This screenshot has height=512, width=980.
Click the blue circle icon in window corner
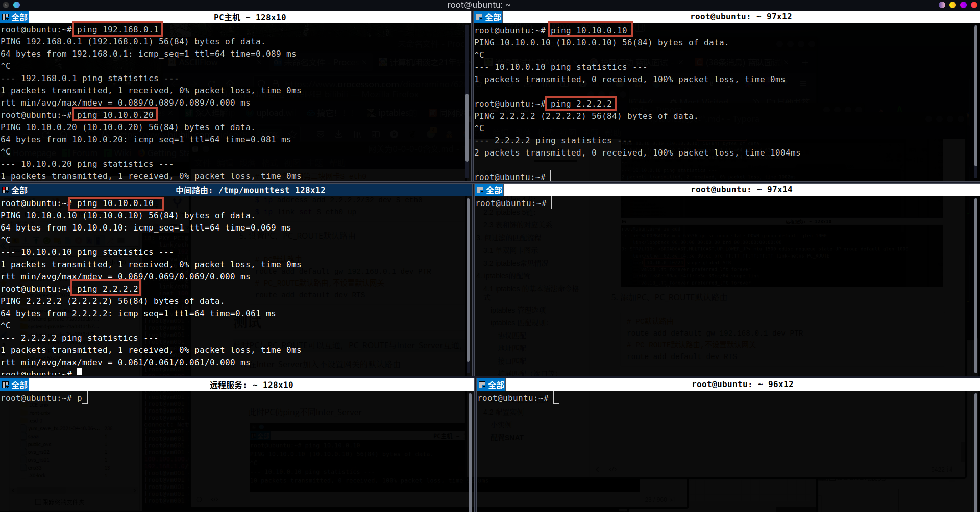point(16,5)
